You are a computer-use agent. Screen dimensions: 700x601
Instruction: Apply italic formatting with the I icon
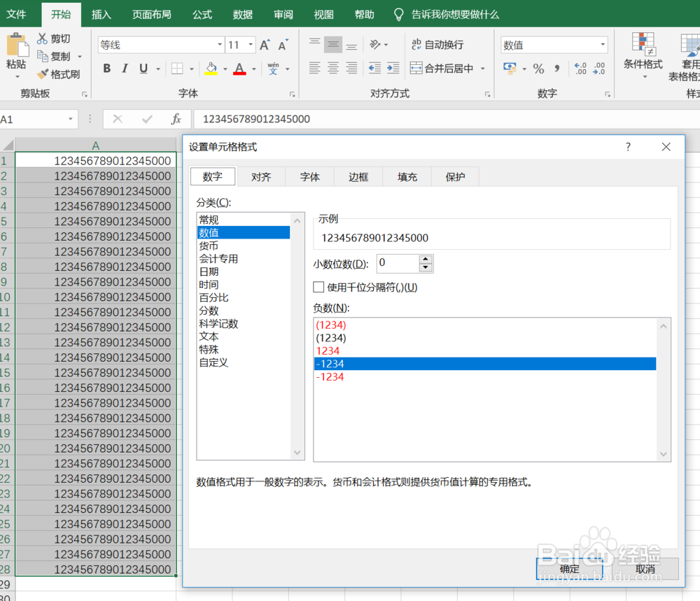[x=125, y=69]
